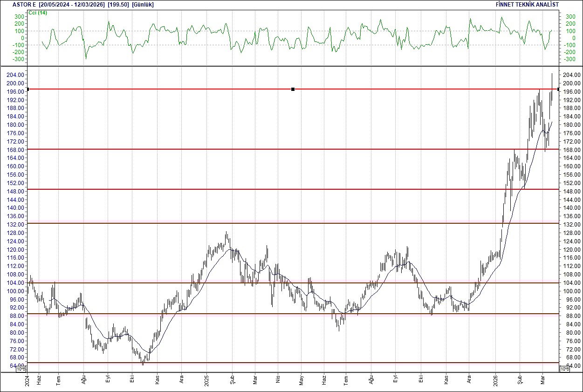Select the support line near 88.00

click(186, 314)
